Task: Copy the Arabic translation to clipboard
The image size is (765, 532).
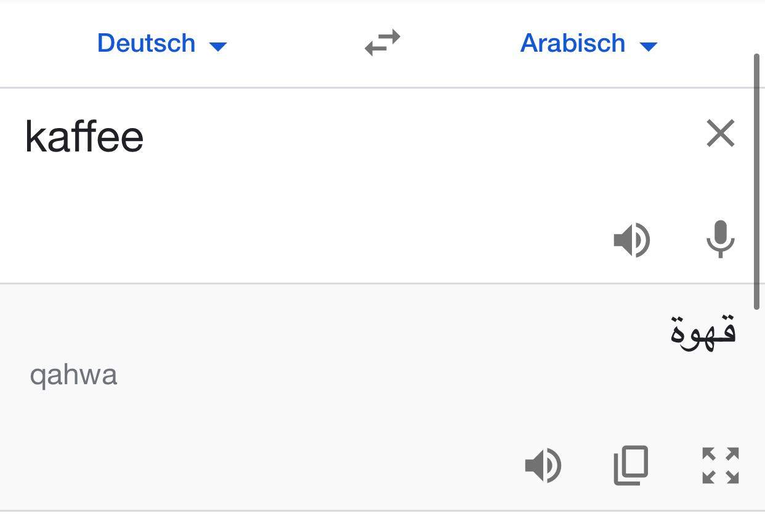Action: pyautogui.click(x=631, y=465)
